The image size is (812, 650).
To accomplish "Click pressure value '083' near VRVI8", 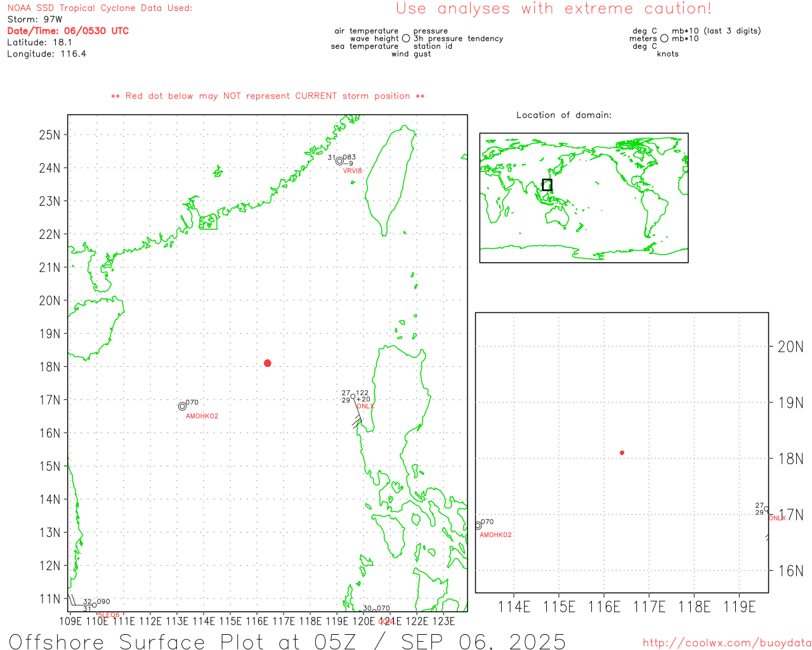I will [x=350, y=157].
